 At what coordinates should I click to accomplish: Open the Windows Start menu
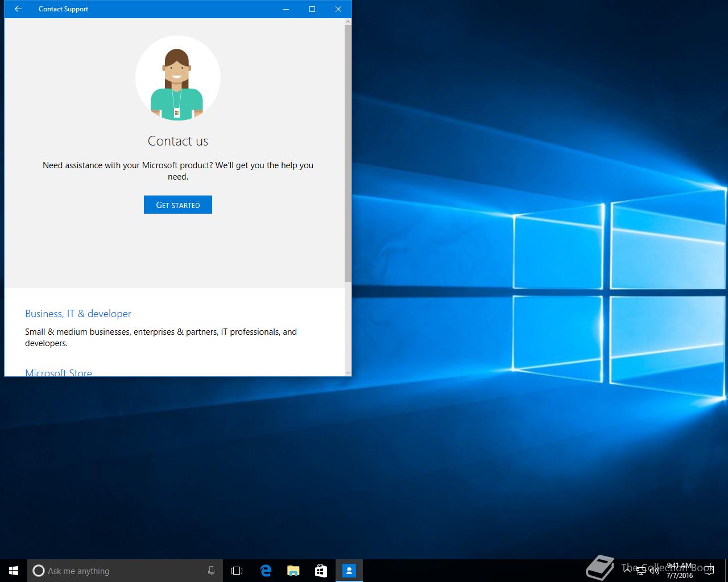tap(14, 571)
